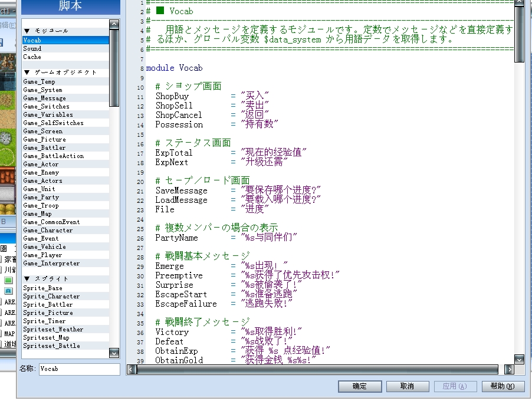The image size is (532, 401).
Task: Select the Game_Enemy script
Action: tap(66, 172)
